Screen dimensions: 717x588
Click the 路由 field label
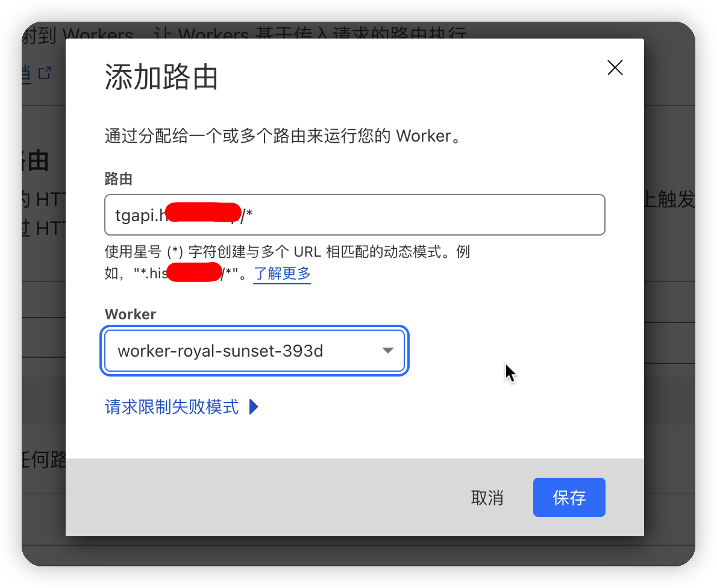[119, 179]
